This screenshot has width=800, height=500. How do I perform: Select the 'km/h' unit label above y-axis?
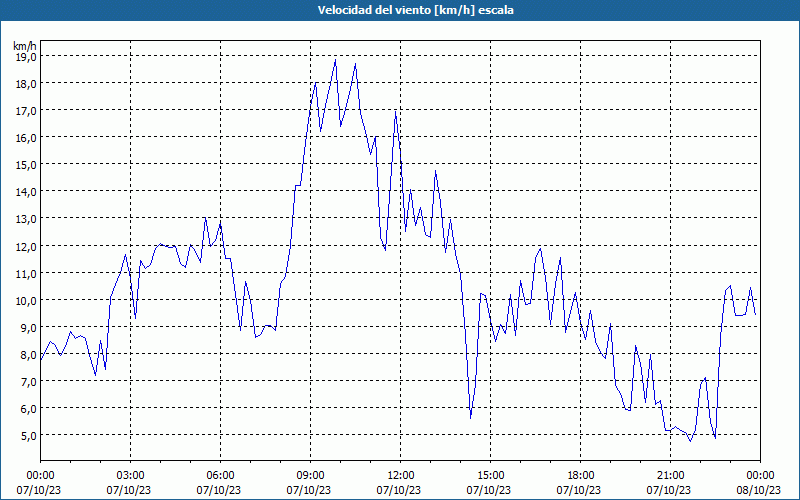[x=25, y=46]
